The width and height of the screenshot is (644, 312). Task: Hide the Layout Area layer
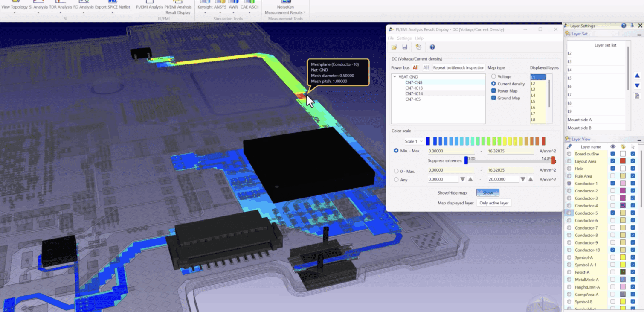coord(613,161)
